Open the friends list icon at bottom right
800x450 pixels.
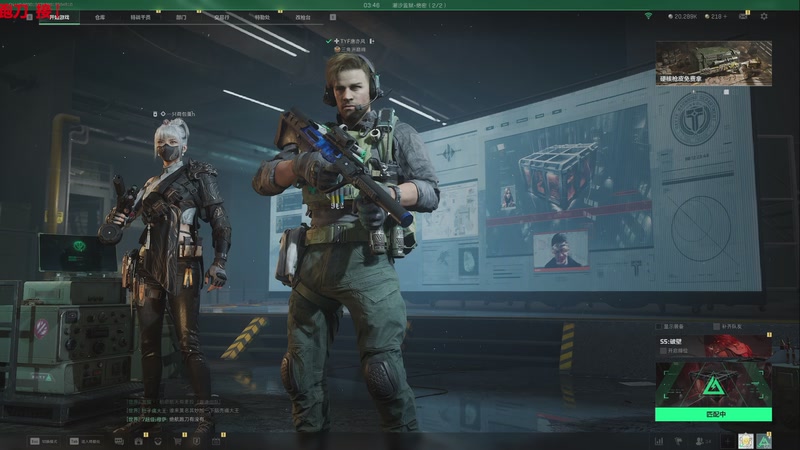click(703, 441)
